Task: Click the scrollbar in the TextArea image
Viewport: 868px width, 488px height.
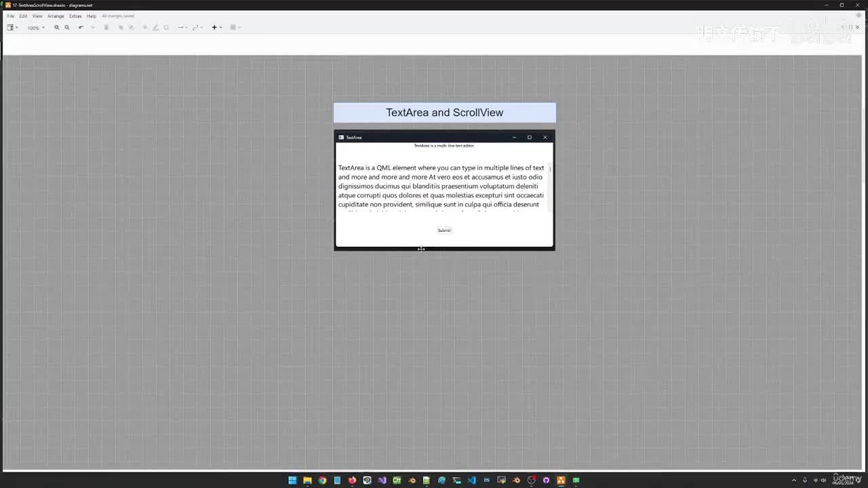Action: click(x=550, y=188)
